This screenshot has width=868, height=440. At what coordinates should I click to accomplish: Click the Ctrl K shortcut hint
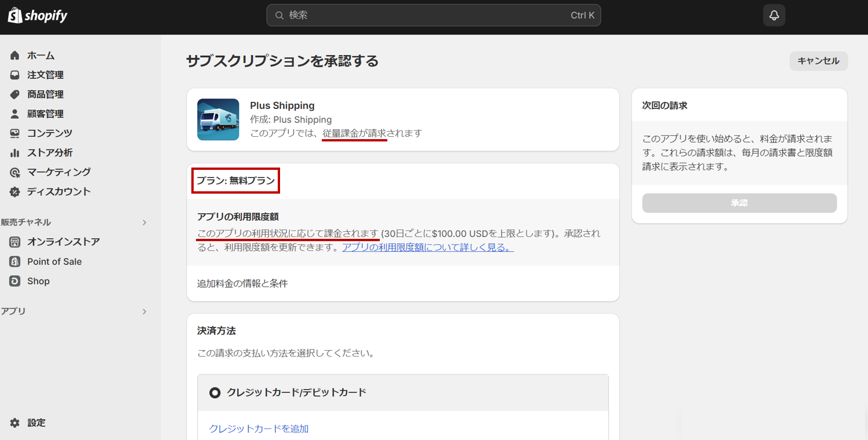click(x=583, y=16)
